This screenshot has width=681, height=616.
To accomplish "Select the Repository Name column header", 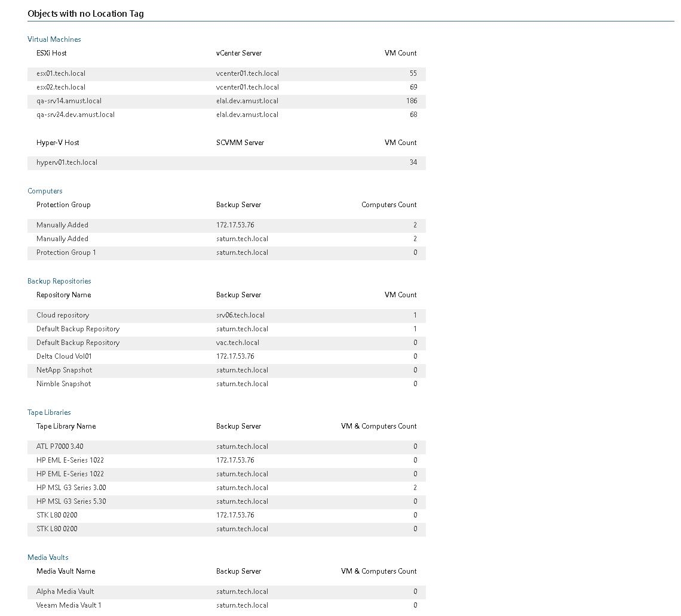I will [64, 295].
